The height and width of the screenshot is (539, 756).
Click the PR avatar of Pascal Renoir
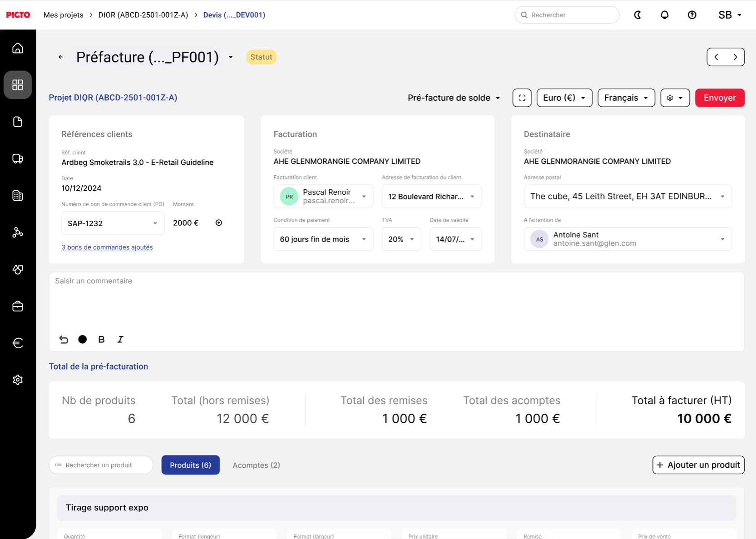click(289, 197)
